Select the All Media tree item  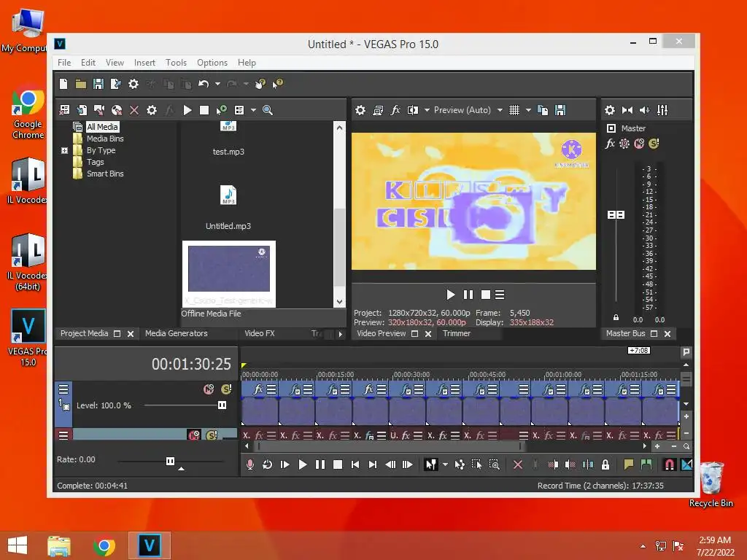point(102,127)
